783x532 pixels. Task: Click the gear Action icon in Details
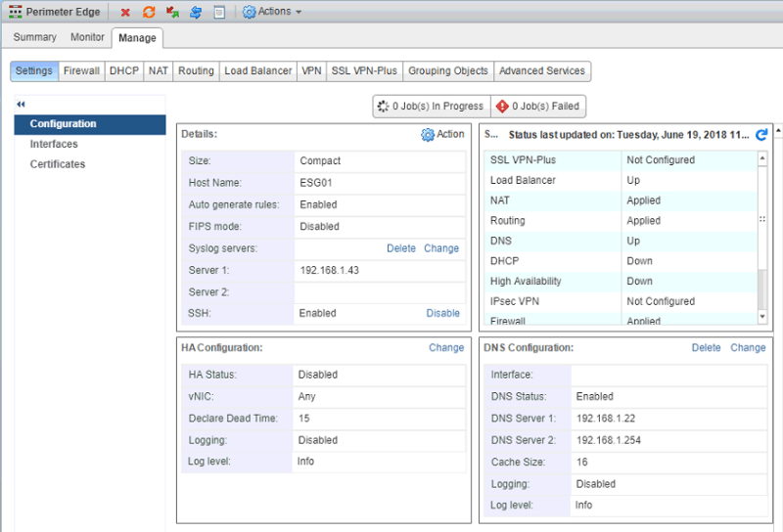tap(428, 135)
